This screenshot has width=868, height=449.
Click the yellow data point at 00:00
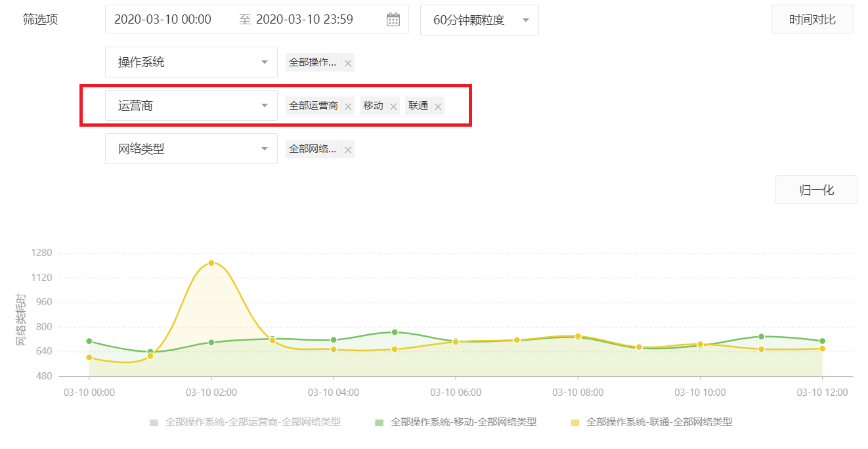coord(89,358)
